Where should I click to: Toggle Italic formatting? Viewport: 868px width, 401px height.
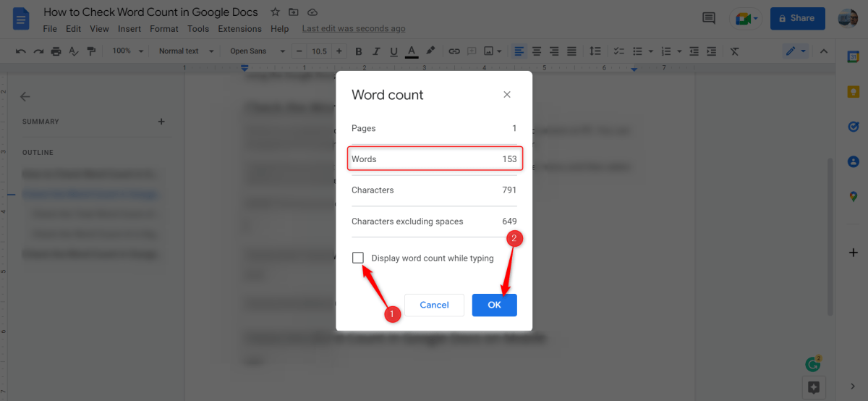click(376, 51)
